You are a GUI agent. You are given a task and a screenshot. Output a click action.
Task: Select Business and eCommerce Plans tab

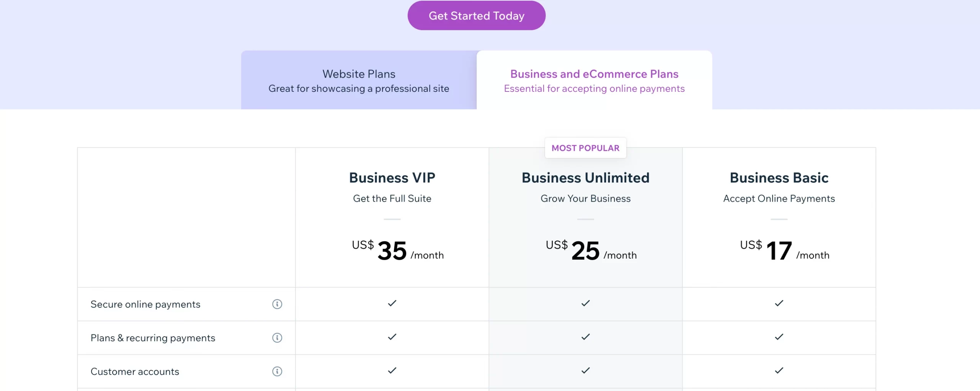coord(594,80)
